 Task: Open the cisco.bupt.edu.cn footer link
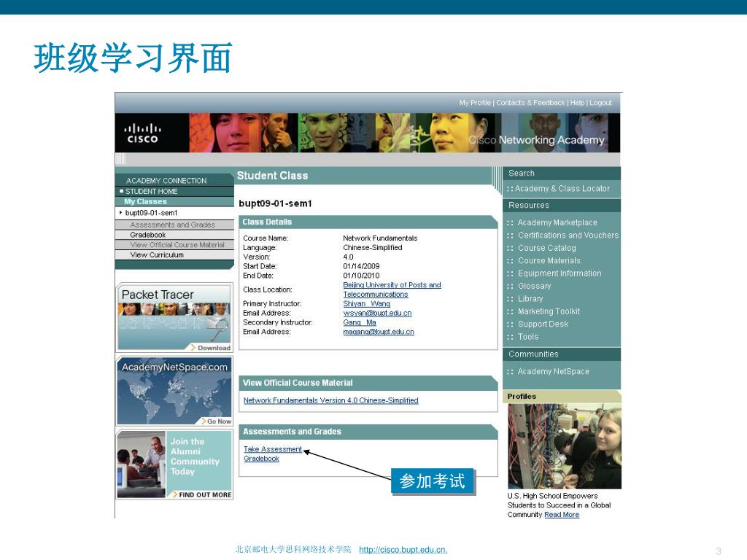click(x=403, y=550)
